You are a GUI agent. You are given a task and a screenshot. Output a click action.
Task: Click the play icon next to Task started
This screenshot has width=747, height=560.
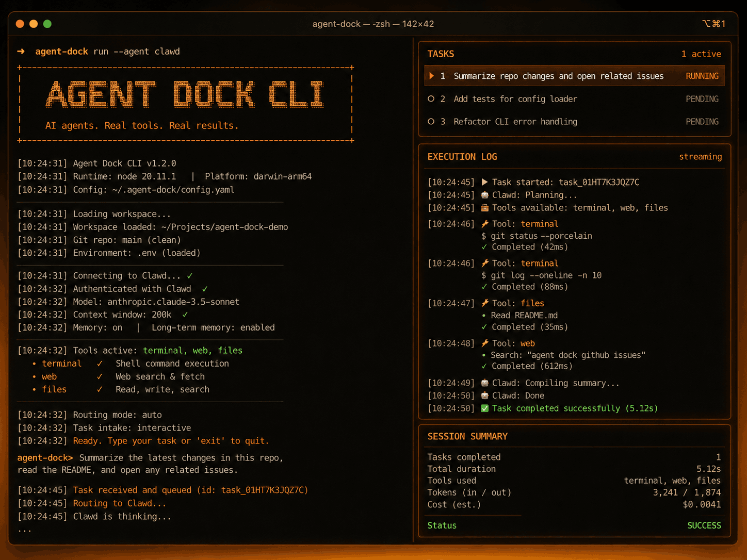484,182
